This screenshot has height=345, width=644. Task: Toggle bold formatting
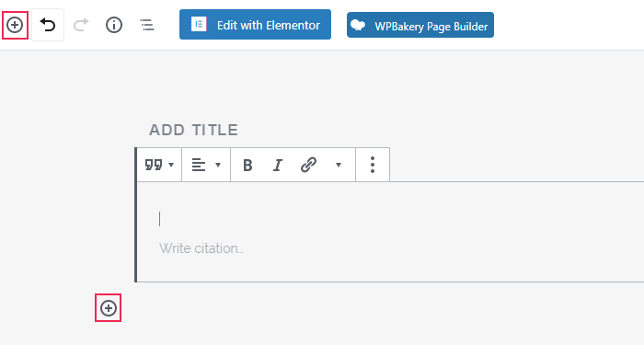[x=247, y=165]
